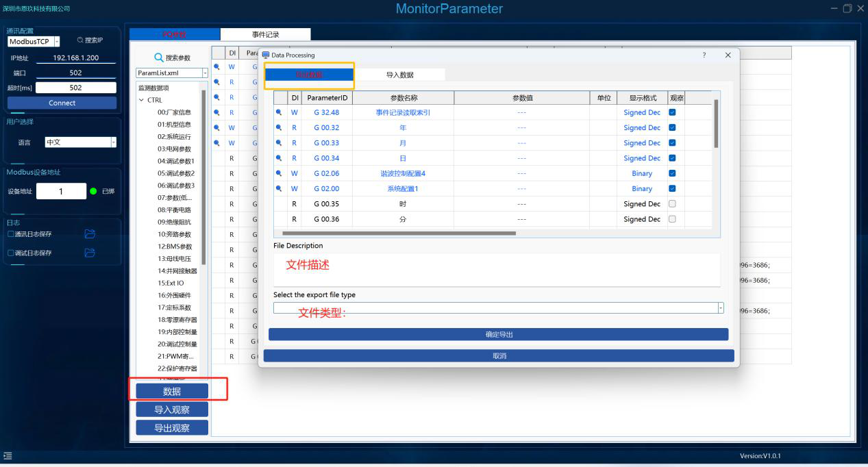Click the help question mark in Data Processing dialog

(x=704, y=55)
